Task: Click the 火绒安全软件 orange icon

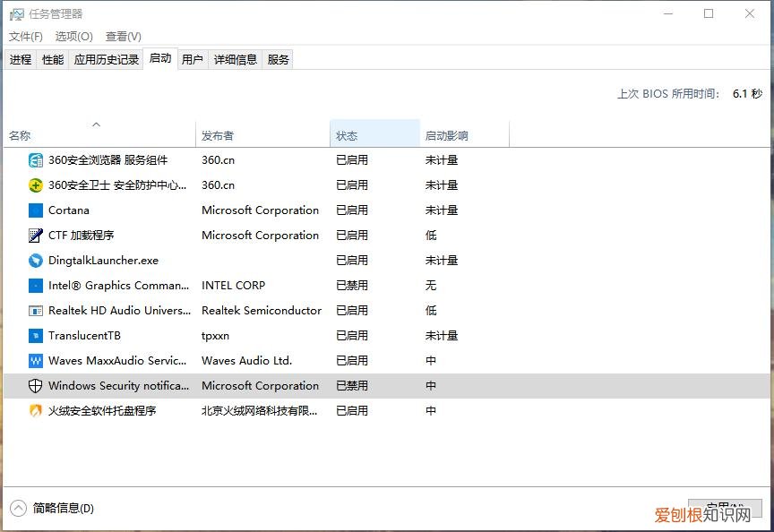Action: 36,410
